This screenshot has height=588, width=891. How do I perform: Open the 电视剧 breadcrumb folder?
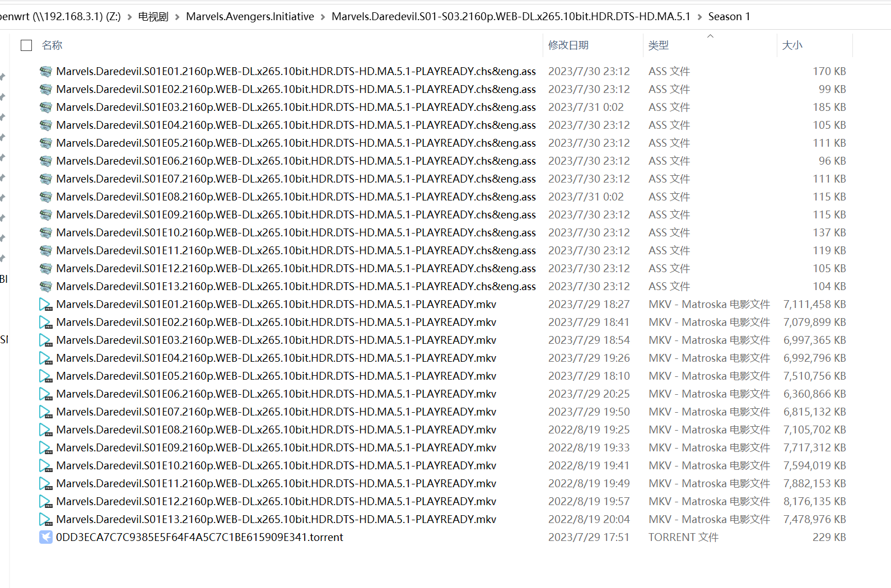click(x=153, y=17)
